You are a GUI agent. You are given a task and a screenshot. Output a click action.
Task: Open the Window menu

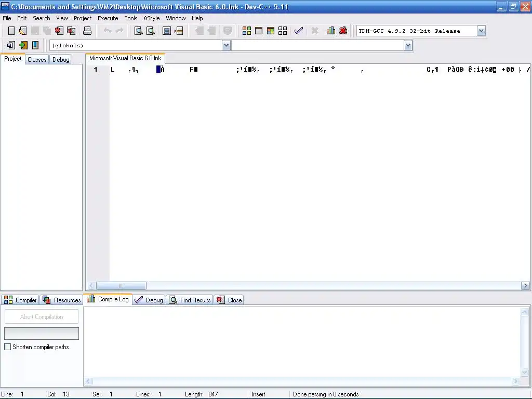tap(176, 18)
